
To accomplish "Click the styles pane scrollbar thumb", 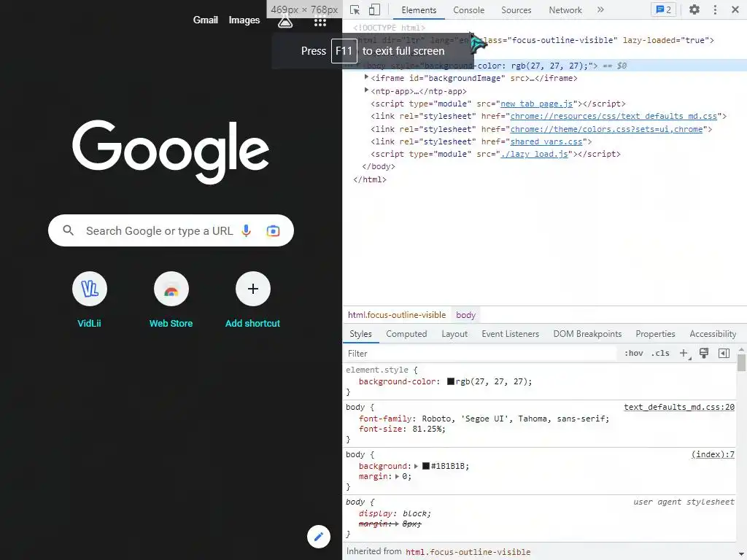I will point(741,362).
